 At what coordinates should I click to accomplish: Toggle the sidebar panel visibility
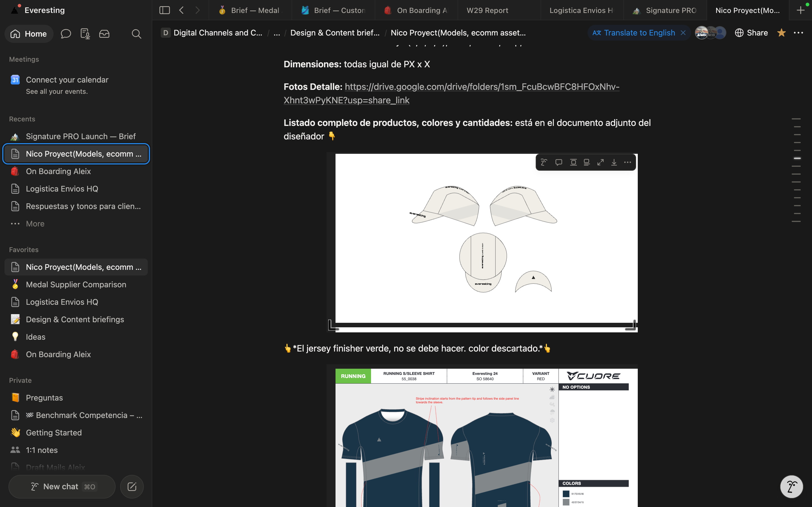point(164,10)
